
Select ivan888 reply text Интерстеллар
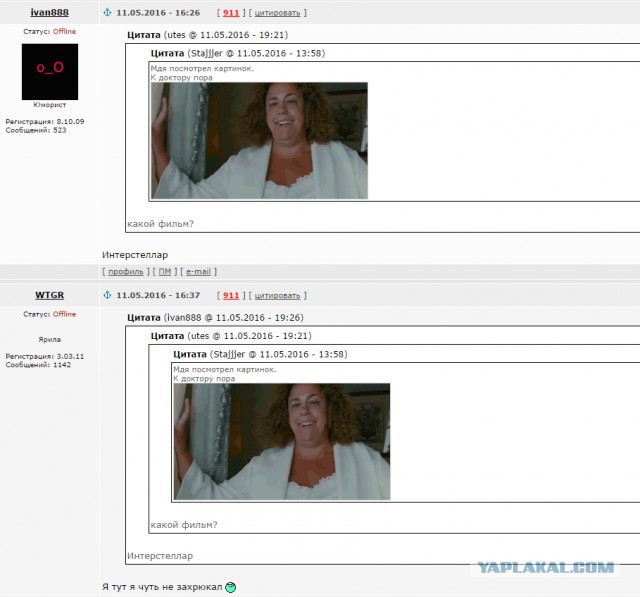click(x=135, y=255)
